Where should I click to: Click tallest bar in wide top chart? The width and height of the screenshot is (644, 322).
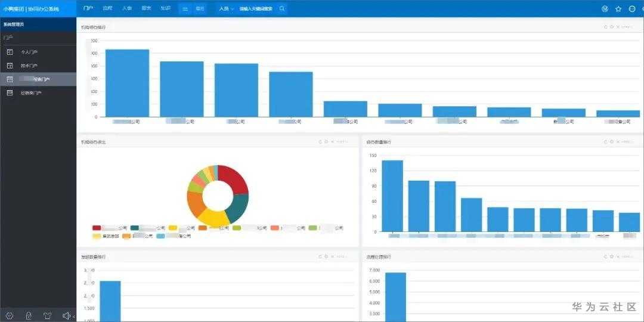128,83
